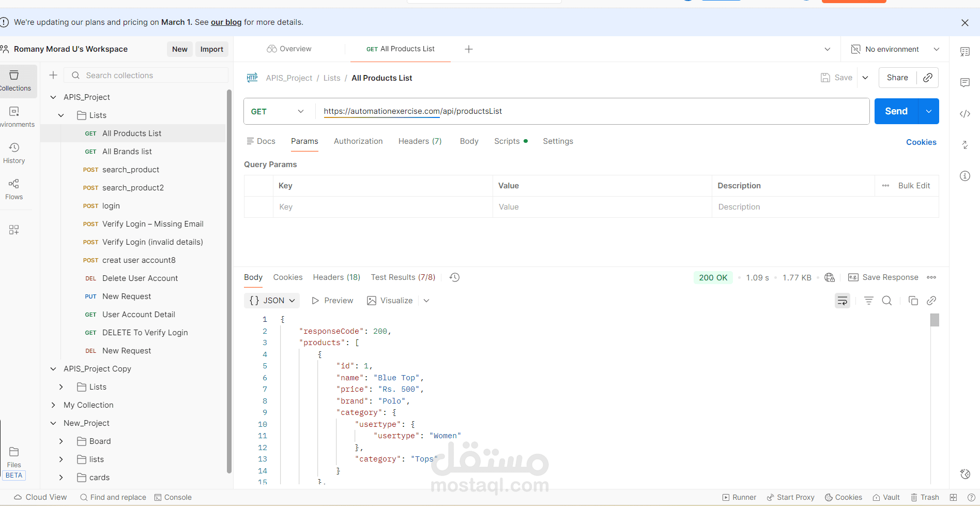The image size is (980, 506).
Task: Click the response body vertical scrollbar thumb
Action: (935, 320)
